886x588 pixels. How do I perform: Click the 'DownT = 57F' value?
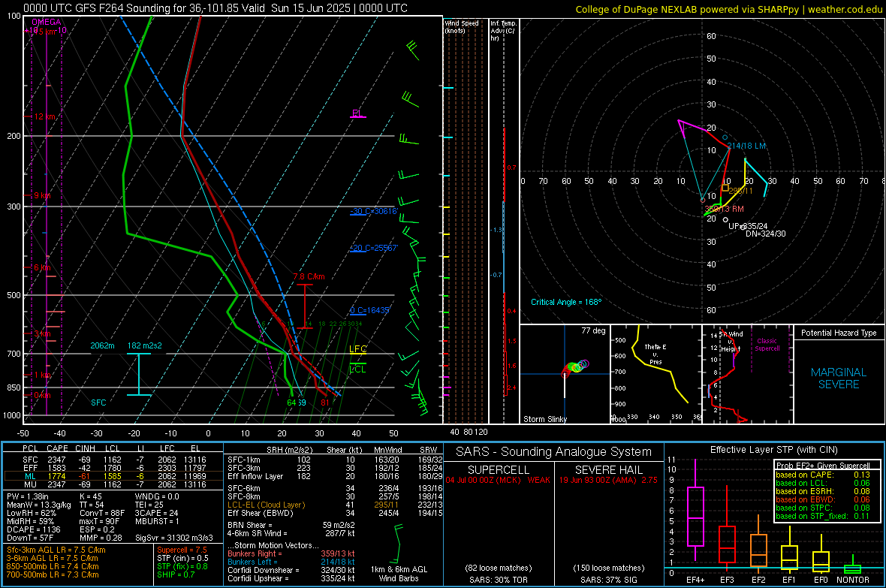[x=30, y=538]
